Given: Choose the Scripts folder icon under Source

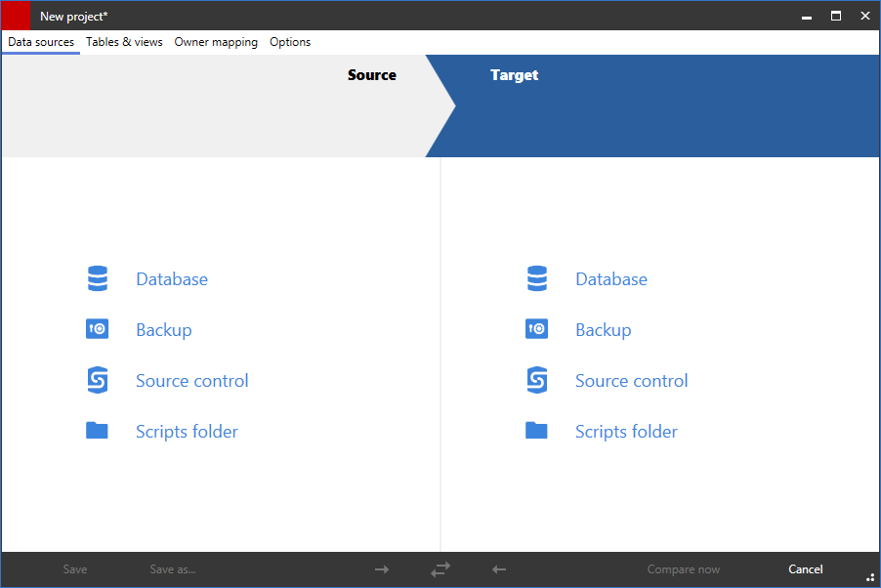Looking at the screenshot, I should 97,431.
